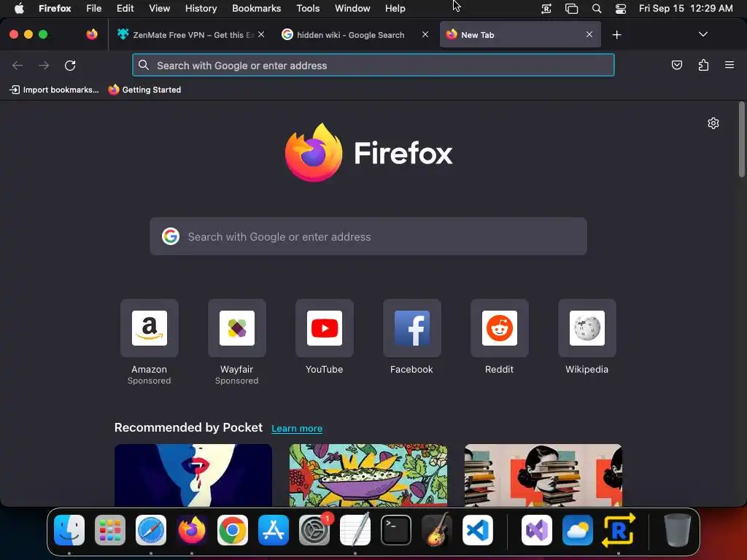Image resolution: width=747 pixels, height=560 pixels.
Task: Open the Reddit shortcut tile
Action: [499, 328]
